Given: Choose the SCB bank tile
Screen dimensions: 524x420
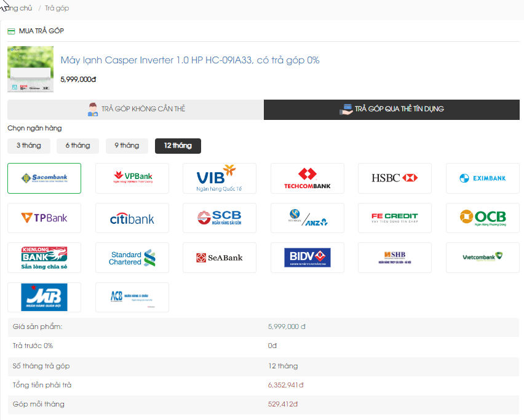Looking at the screenshot, I should coord(220,218).
